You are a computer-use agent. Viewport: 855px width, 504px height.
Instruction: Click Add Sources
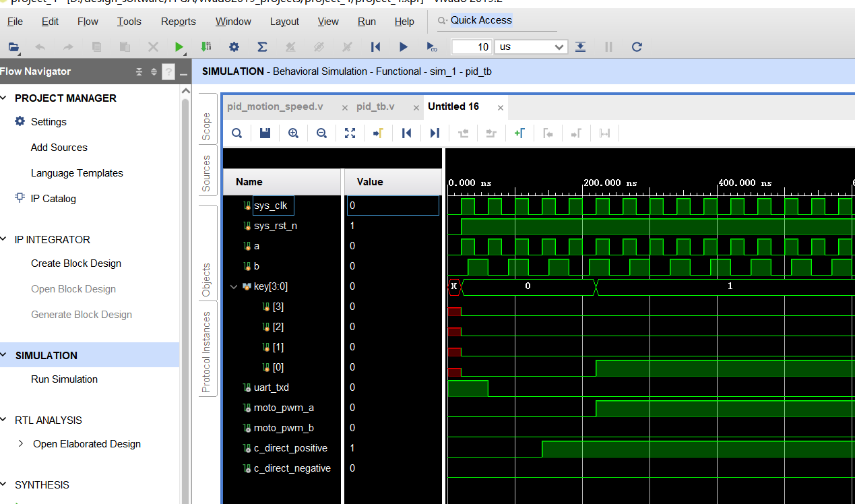(59, 148)
